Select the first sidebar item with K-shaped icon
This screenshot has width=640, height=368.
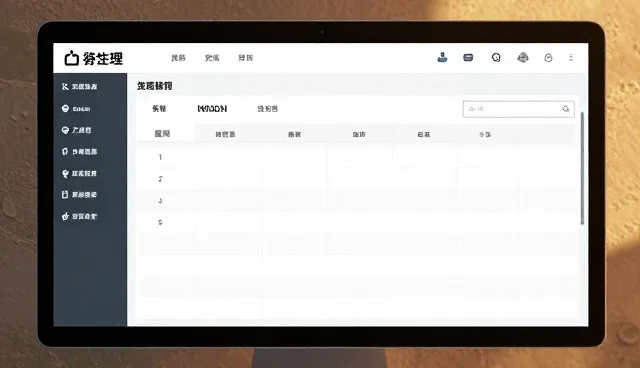coord(79,86)
